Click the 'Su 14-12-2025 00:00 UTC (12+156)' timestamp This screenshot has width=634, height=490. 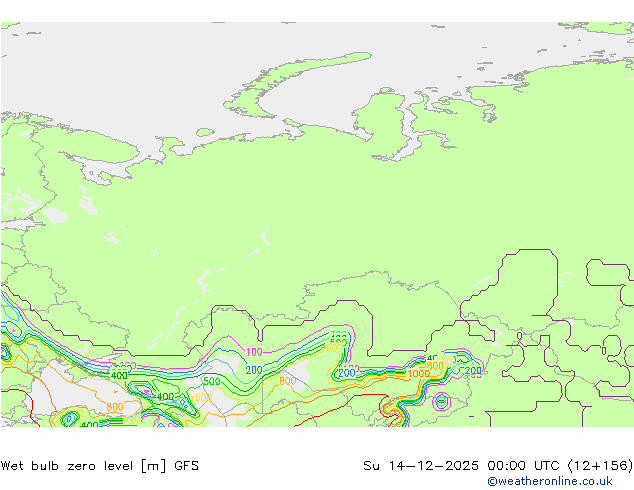pyautogui.click(x=498, y=466)
